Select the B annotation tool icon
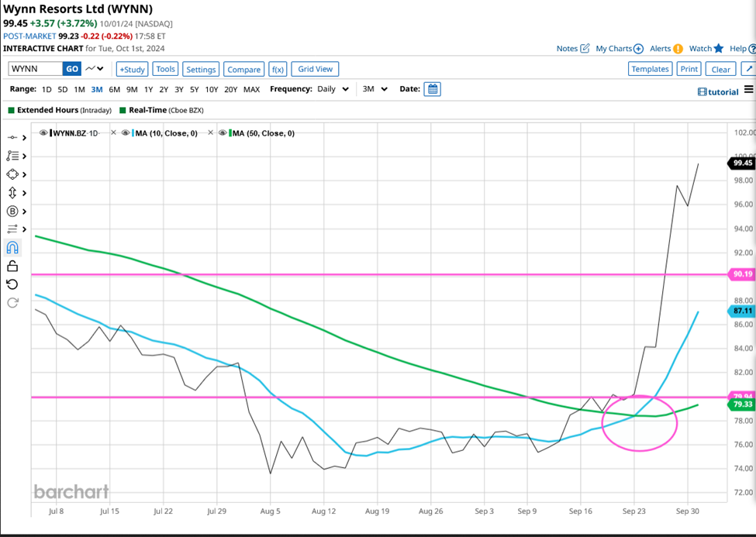The height and width of the screenshot is (537, 756). (x=12, y=211)
